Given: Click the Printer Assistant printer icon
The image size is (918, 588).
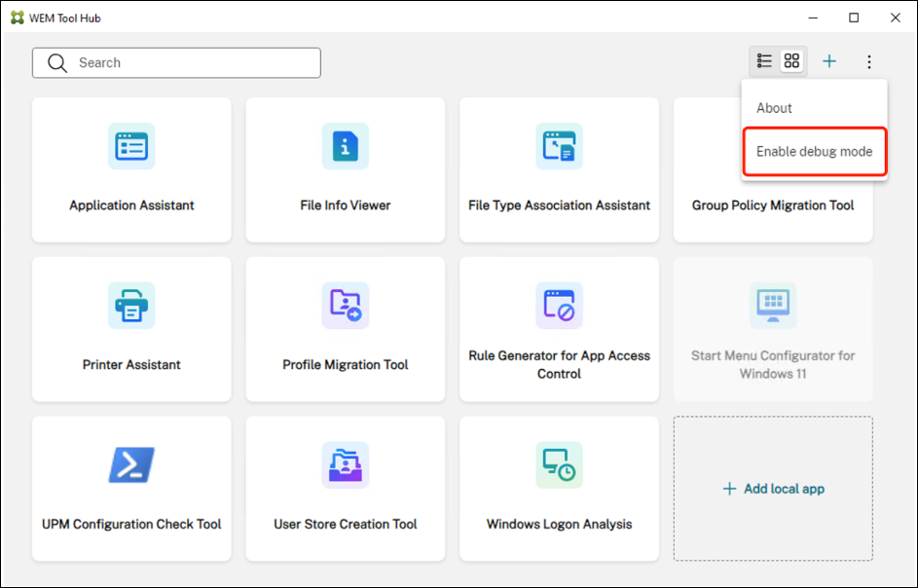Looking at the screenshot, I should click(131, 305).
